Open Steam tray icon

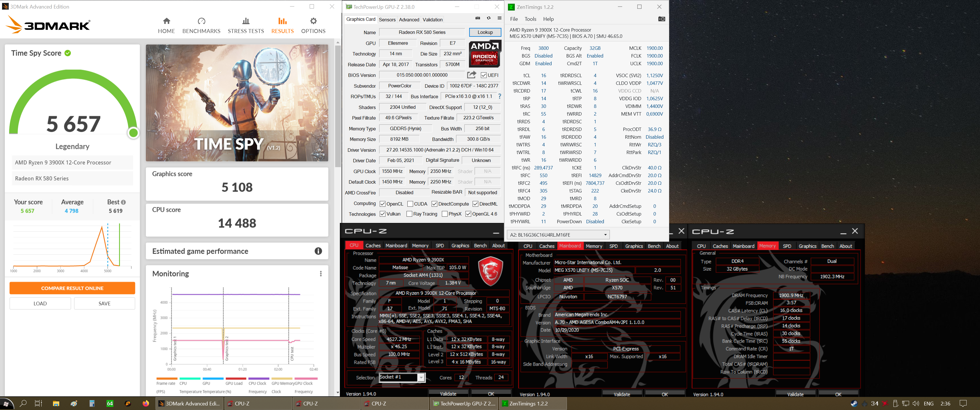[x=854, y=403]
